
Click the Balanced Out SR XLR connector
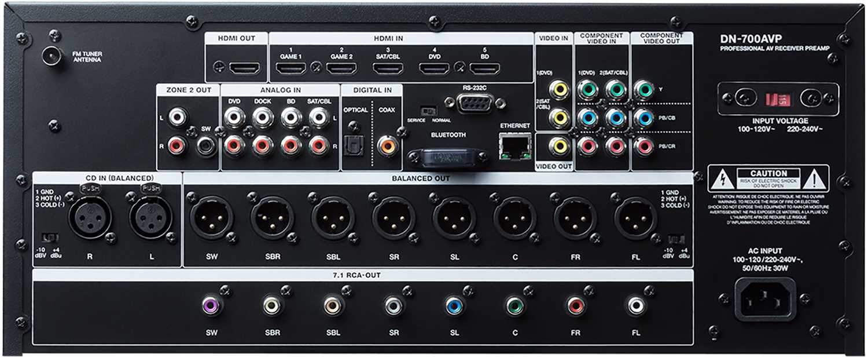pos(394,218)
